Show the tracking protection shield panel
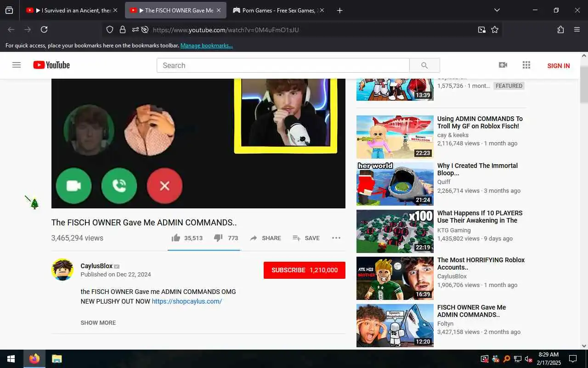 click(x=110, y=29)
